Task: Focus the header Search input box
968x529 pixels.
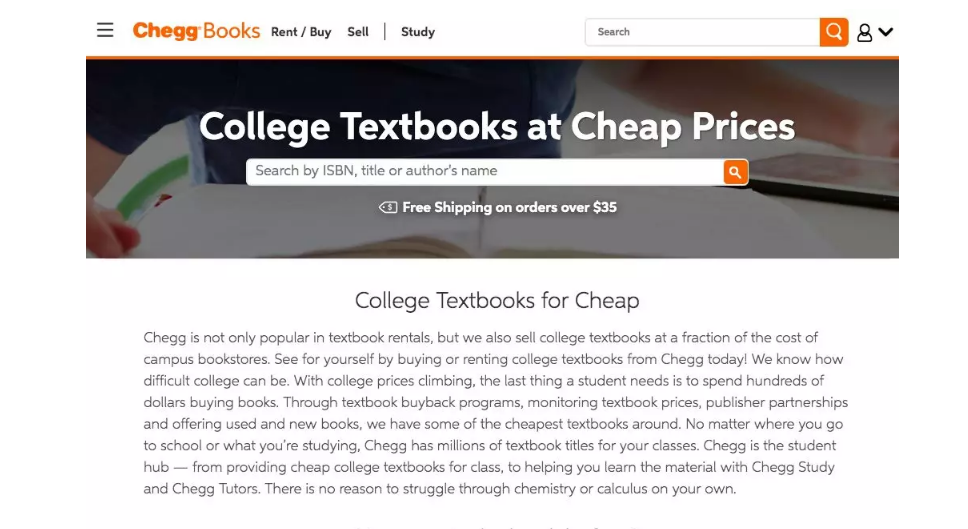Action: coord(702,32)
